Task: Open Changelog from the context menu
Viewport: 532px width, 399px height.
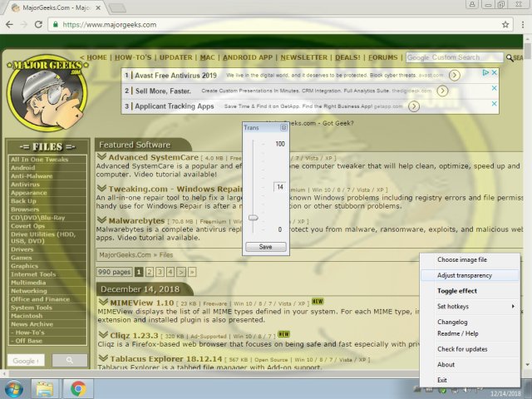Action: coord(470,322)
